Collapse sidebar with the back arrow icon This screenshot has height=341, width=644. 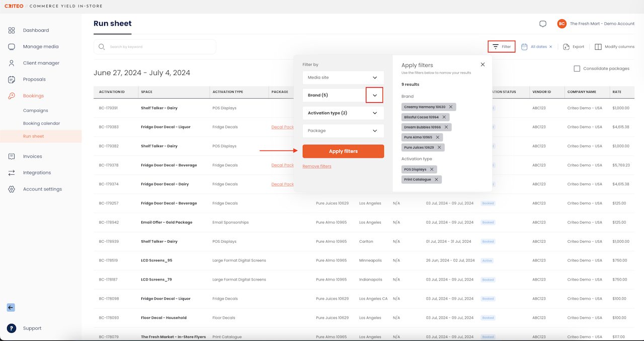[11, 308]
